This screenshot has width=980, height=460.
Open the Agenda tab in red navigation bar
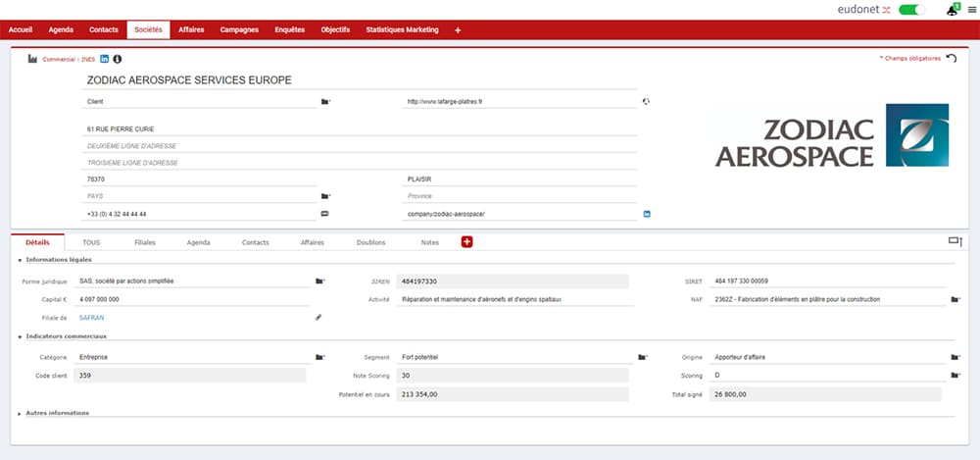61,30
